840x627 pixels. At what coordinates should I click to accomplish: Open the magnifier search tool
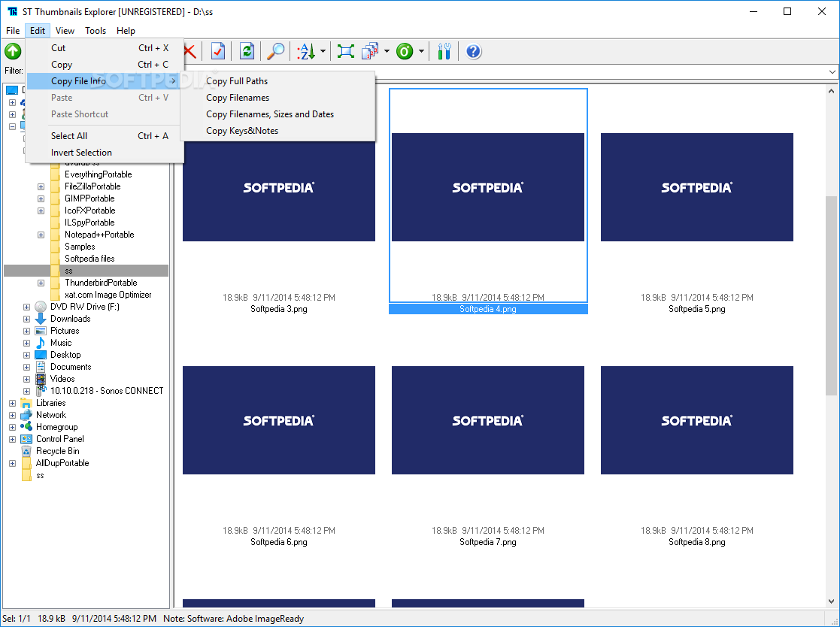(x=276, y=51)
